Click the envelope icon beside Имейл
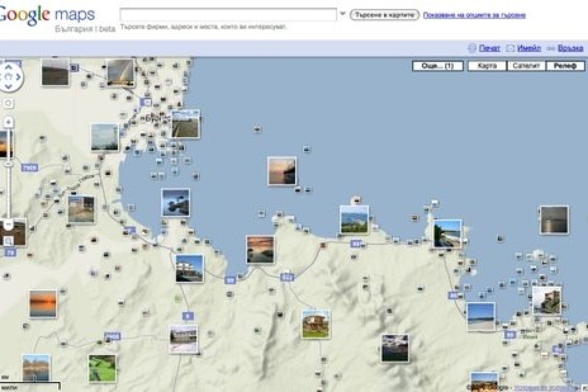 (x=510, y=48)
